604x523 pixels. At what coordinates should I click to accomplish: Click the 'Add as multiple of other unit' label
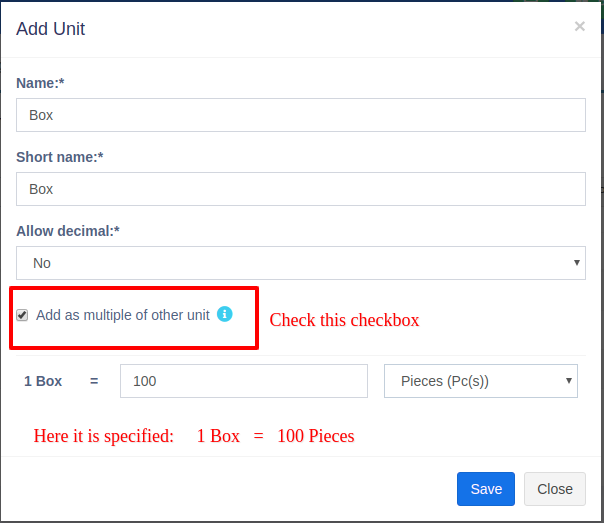pos(122,315)
